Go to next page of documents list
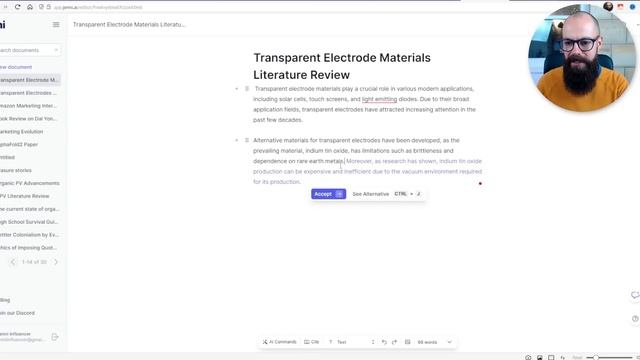 coord(56,262)
